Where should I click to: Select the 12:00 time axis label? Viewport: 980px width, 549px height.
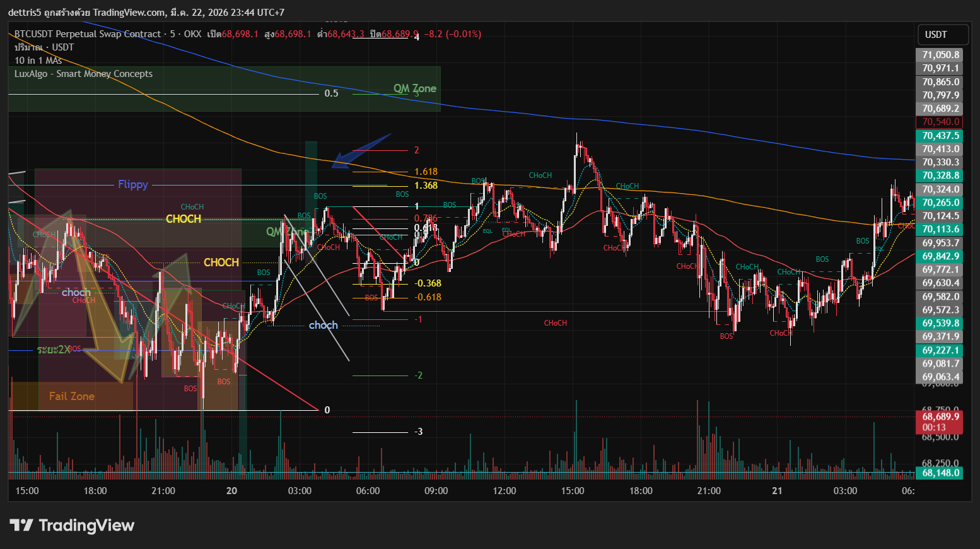coord(504,491)
